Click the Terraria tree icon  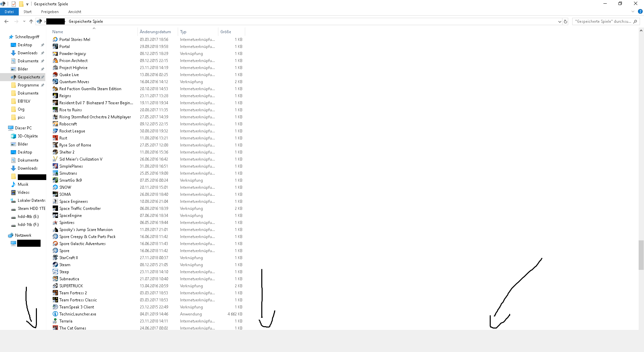pyautogui.click(x=55, y=321)
